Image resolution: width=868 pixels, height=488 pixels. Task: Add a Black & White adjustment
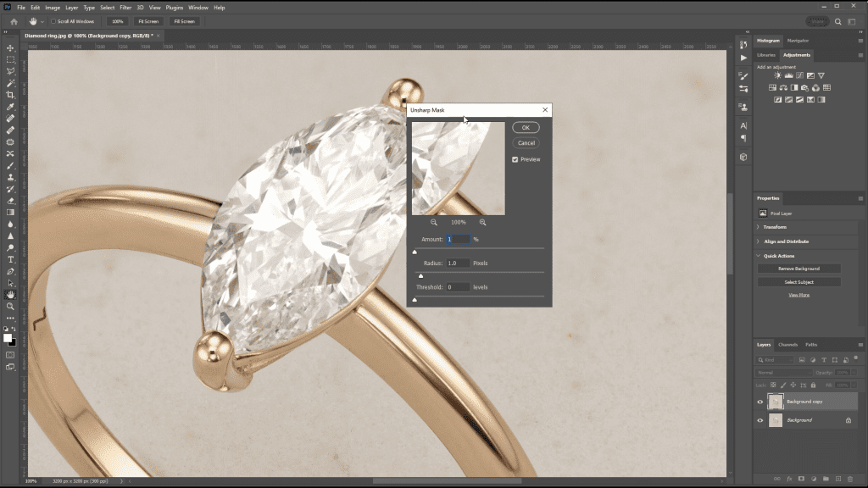794,87
